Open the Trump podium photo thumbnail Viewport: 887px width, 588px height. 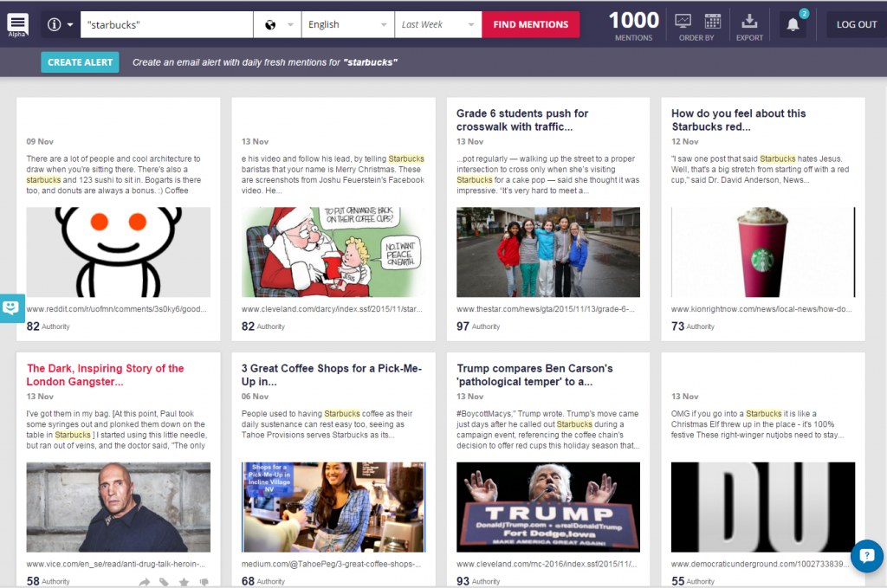548,507
